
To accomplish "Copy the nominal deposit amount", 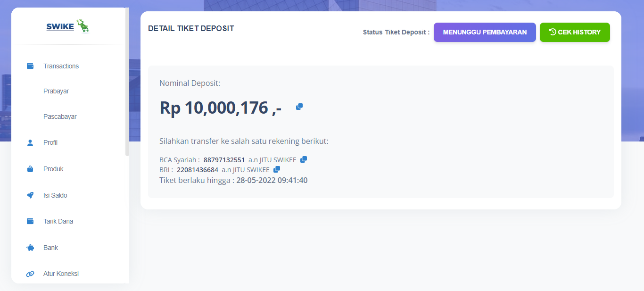I will (x=299, y=107).
